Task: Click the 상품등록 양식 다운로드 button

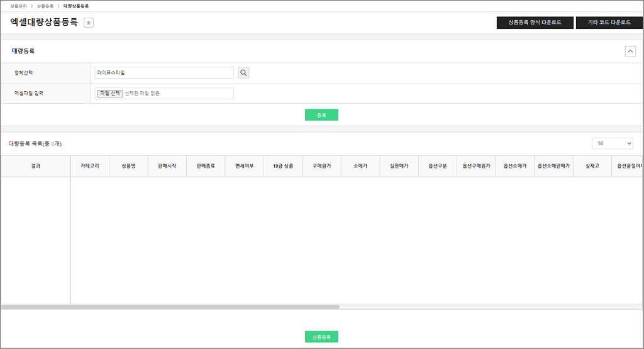Action: [535, 23]
